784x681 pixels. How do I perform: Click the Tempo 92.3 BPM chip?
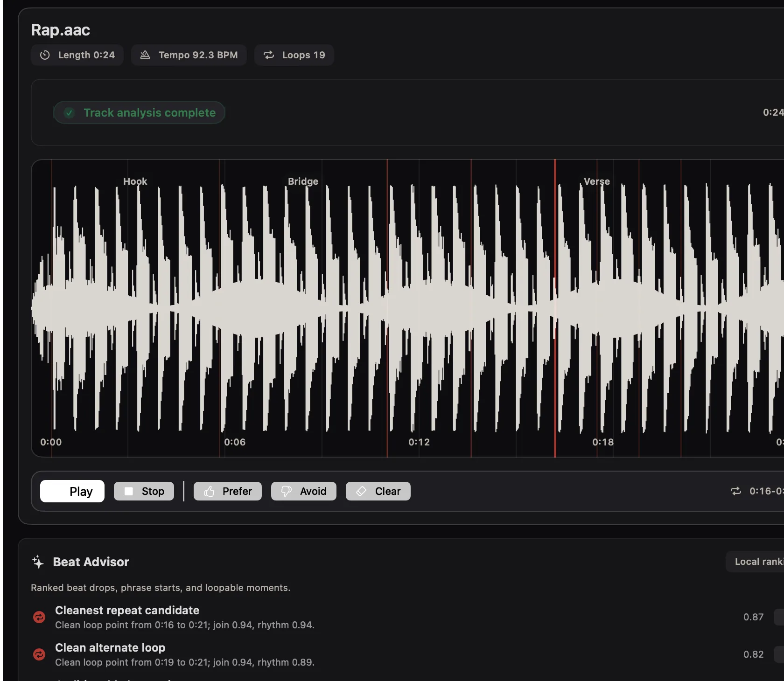coord(189,55)
